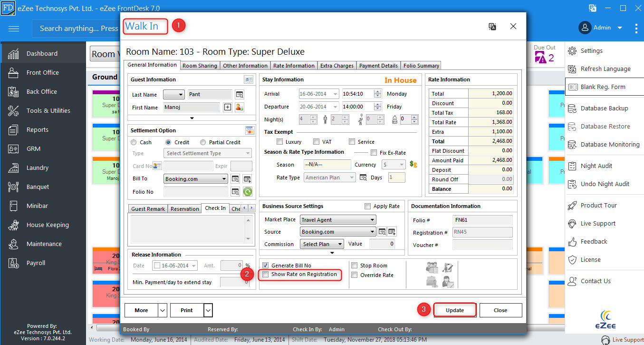Click the guest information card icon
Image resolution: width=644 pixels, height=345 pixels.
pos(249,79)
